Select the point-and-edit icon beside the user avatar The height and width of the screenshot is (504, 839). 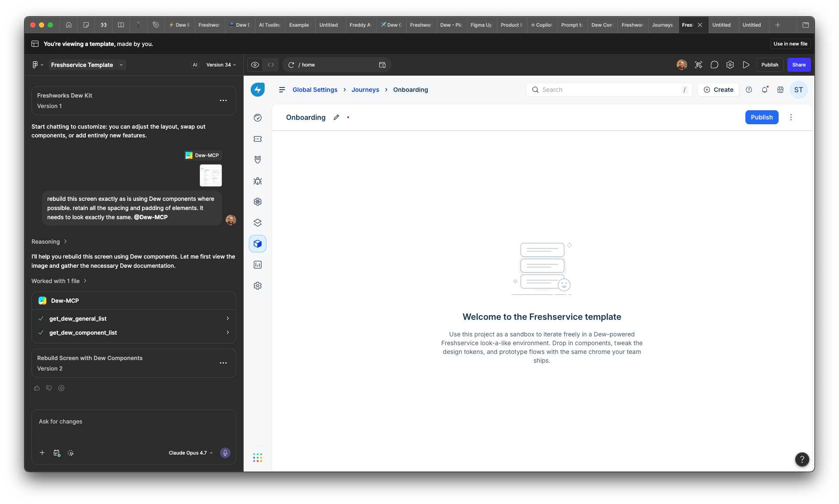699,65
